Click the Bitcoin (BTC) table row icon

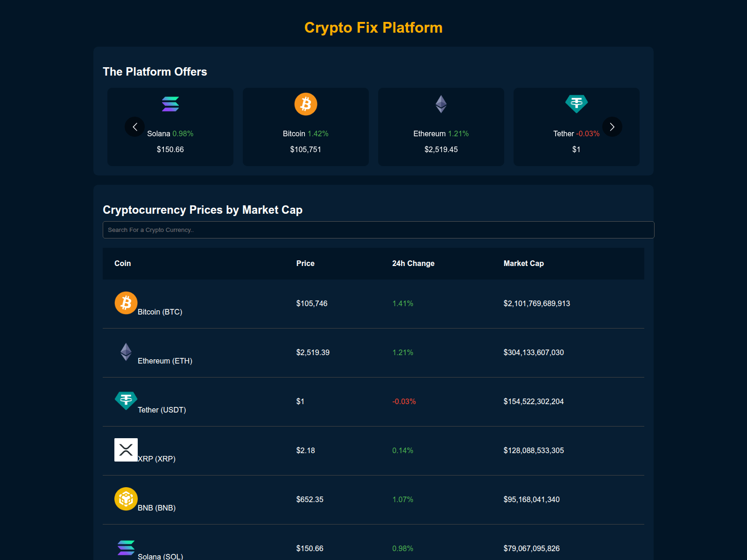[x=126, y=303]
